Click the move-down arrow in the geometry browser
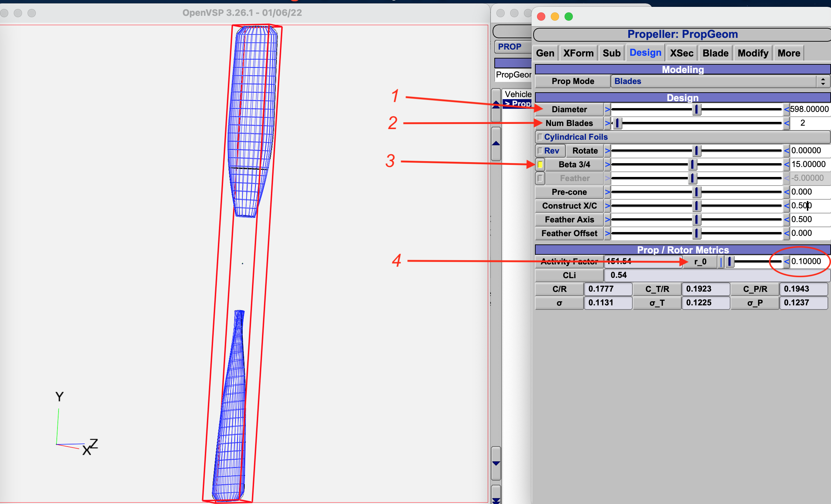This screenshot has height=504, width=831. coord(496,463)
